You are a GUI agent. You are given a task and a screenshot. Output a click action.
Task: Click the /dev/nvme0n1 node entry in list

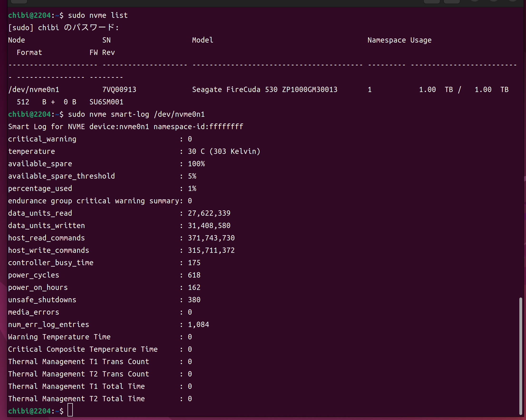coord(34,90)
